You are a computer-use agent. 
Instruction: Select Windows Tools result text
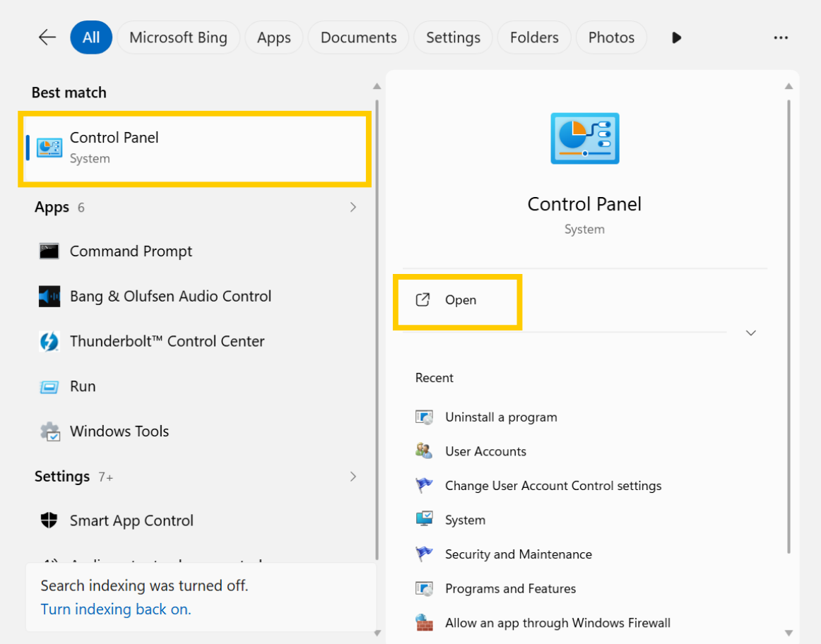tap(119, 431)
